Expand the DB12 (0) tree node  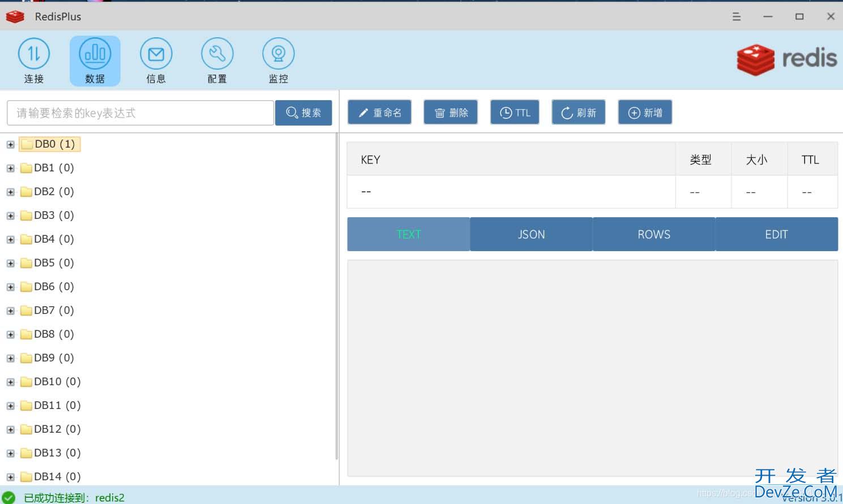click(10, 430)
